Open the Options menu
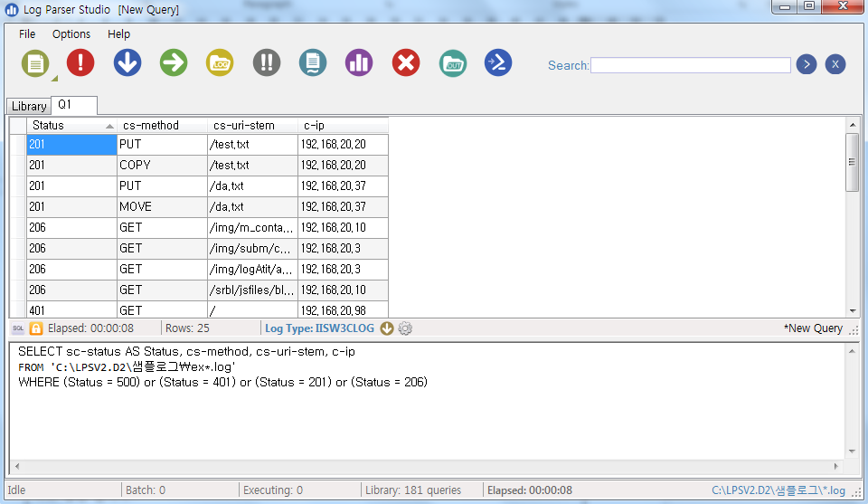This screenshot has height=504, width=868. 71,34
